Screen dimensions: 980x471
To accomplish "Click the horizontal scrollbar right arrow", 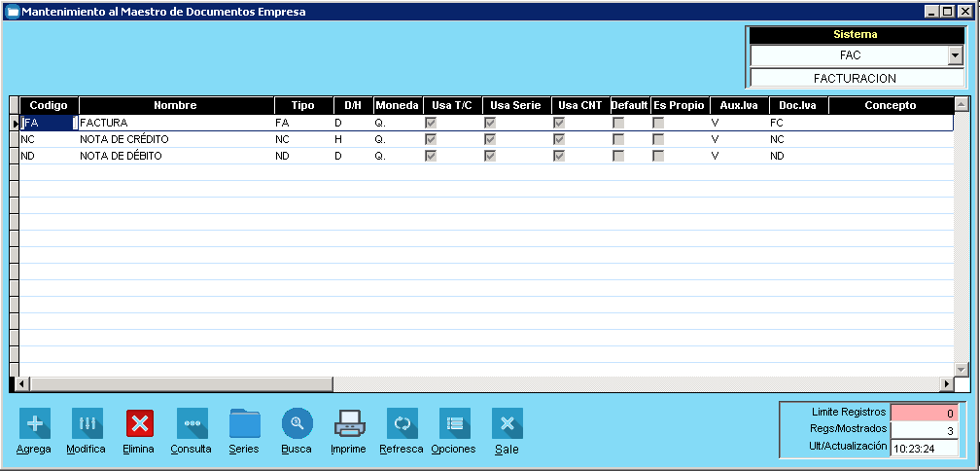I will tap(946, 383).
